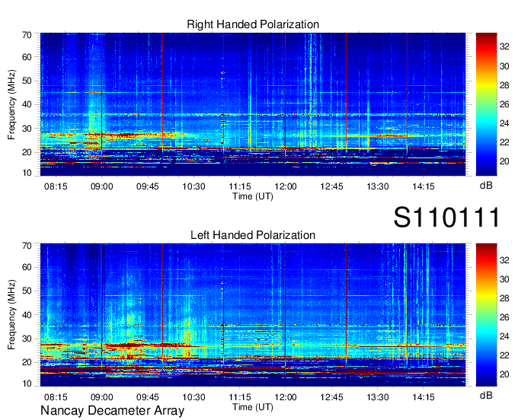The height and width of the screenshot is (420, 518).
Task: Click the 14:15 tick on the lower plot
Action: coord(424,397)
